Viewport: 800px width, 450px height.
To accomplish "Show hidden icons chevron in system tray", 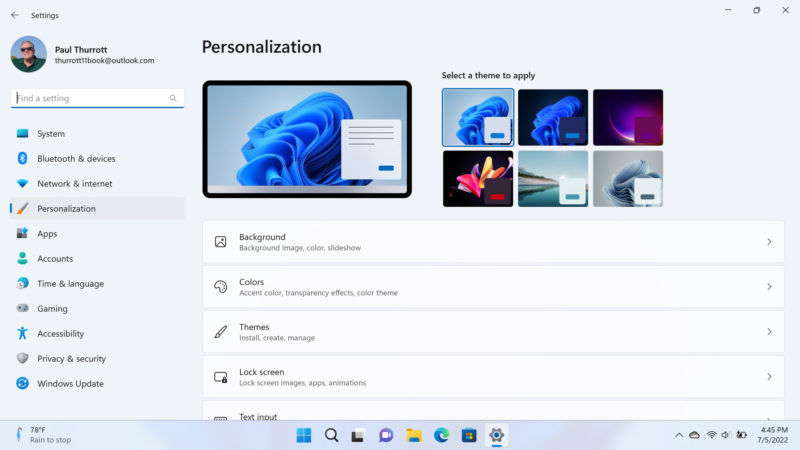I will click(x=679, y=435).
